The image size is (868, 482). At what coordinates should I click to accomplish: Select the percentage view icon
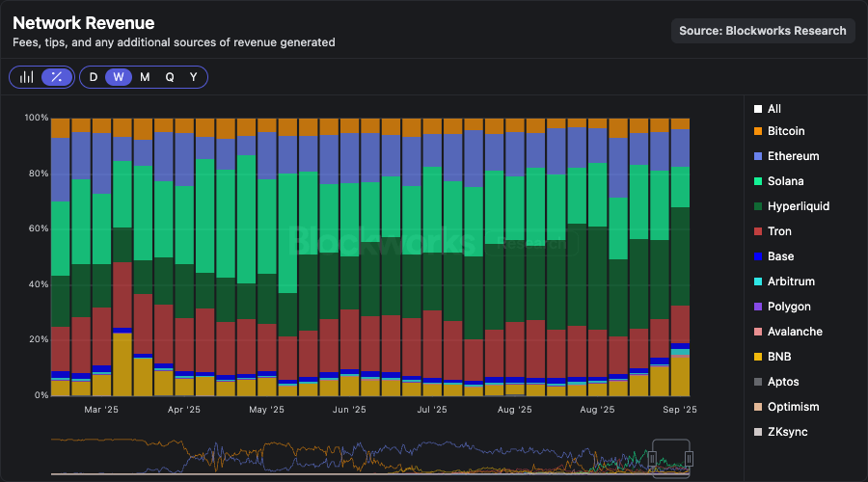point(57,77)
